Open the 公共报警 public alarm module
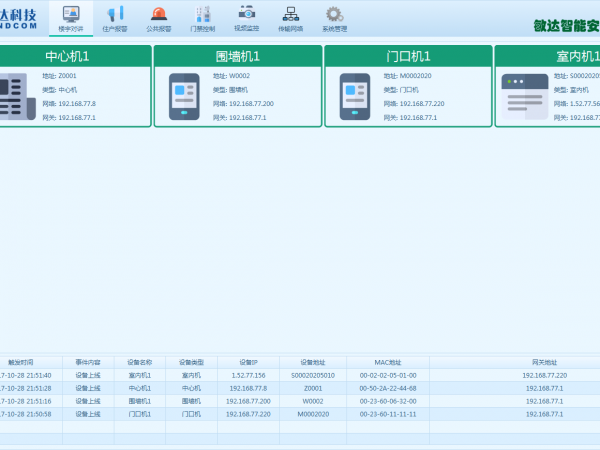Viewport: 600px width, 450px height. pyautogui.click(x=159, y=18)
